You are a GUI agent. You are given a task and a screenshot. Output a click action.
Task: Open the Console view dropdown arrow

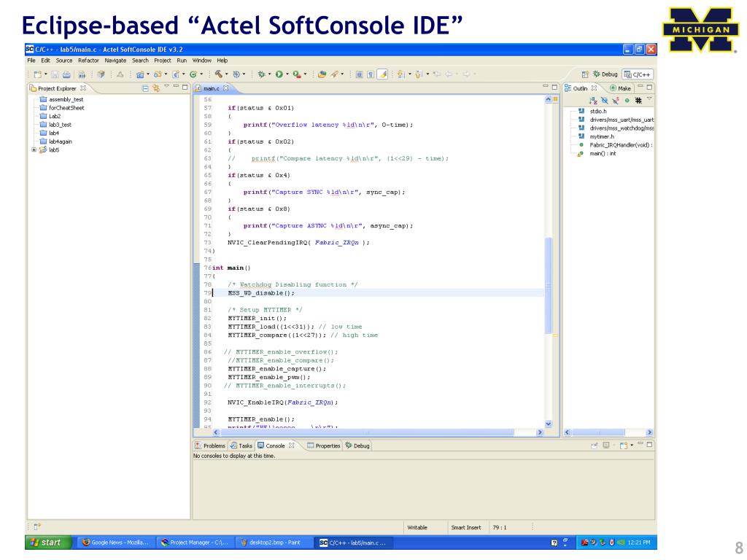coord(632,446)
